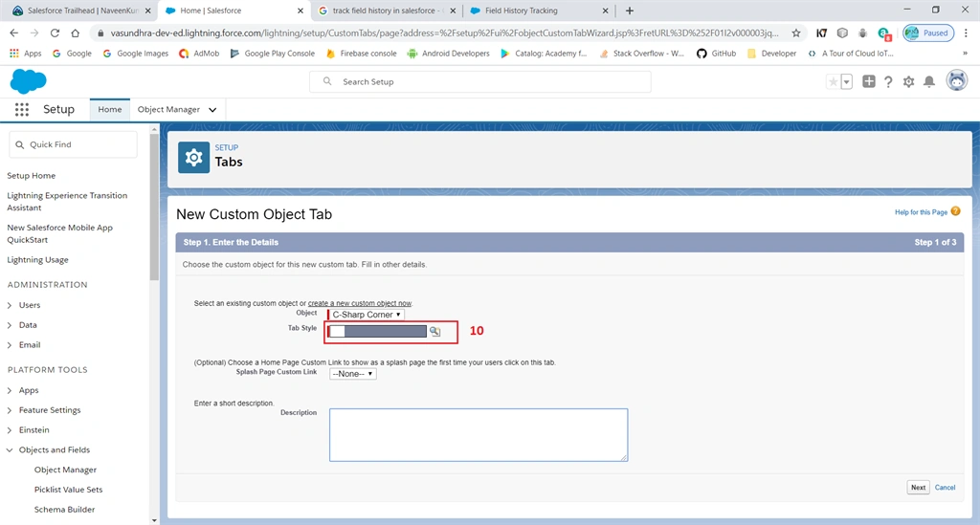
Task: Click the Tab Style lookup icon
Action: pyautogui.click(x=435, y=332)
